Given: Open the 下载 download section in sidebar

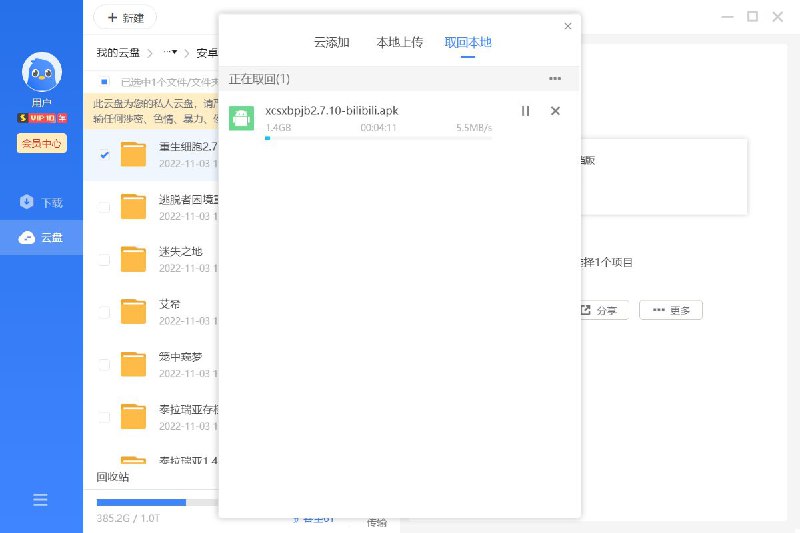Looking at the screenshot, I should click(x=41, y=202).
